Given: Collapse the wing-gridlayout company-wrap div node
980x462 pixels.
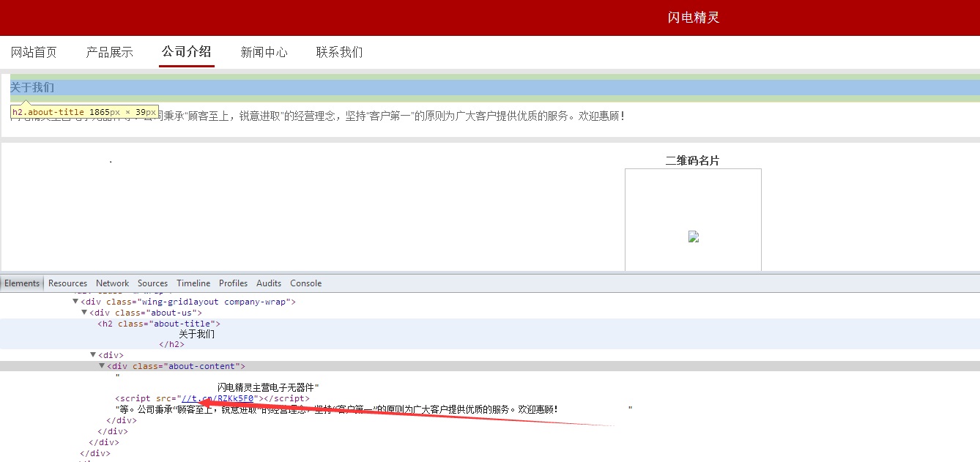Looking at the screenshot, I should [x=75, y=302].
